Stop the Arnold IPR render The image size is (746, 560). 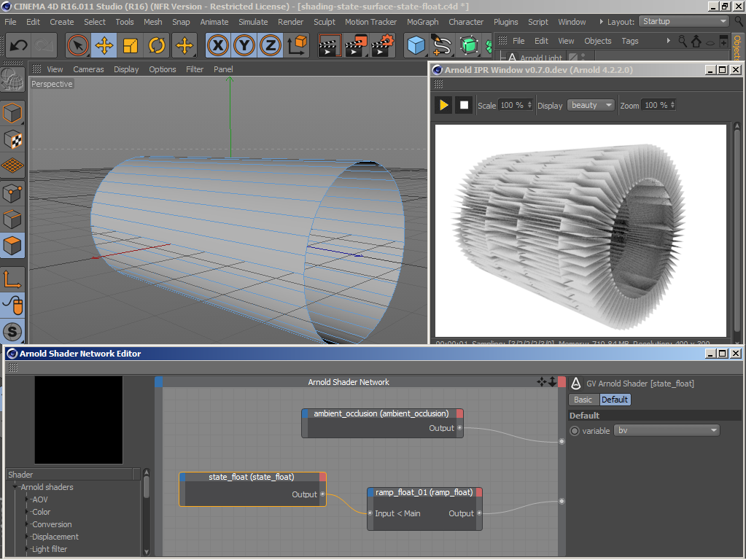pyautogui.click(x=464, y=105)
